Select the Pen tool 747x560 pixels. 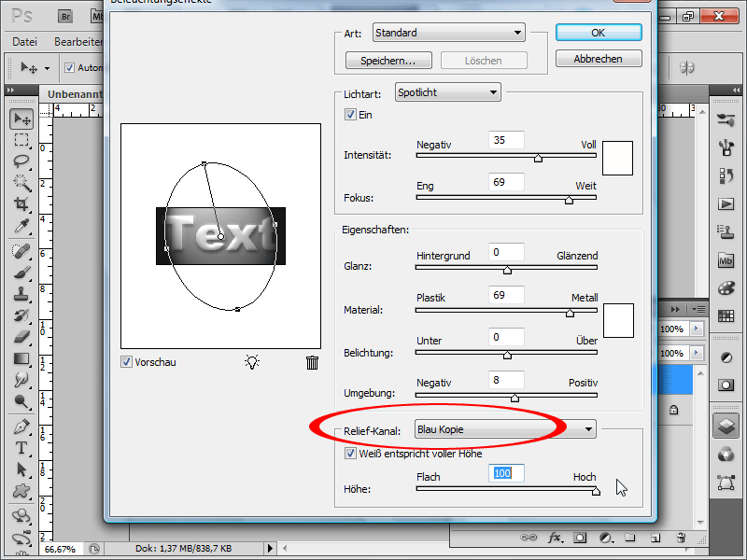coord(21,427)
